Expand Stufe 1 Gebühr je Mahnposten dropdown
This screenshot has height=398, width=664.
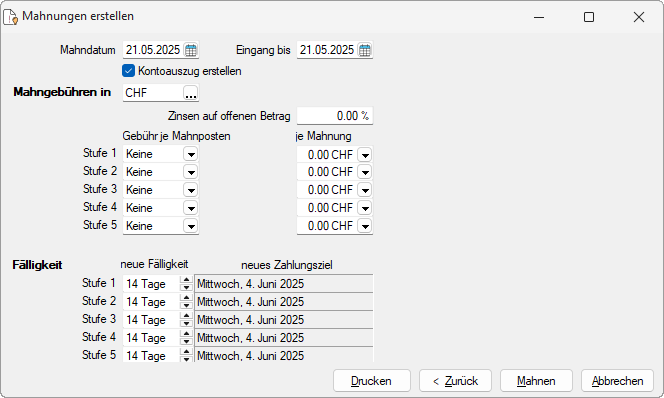[x=191, y=154]
